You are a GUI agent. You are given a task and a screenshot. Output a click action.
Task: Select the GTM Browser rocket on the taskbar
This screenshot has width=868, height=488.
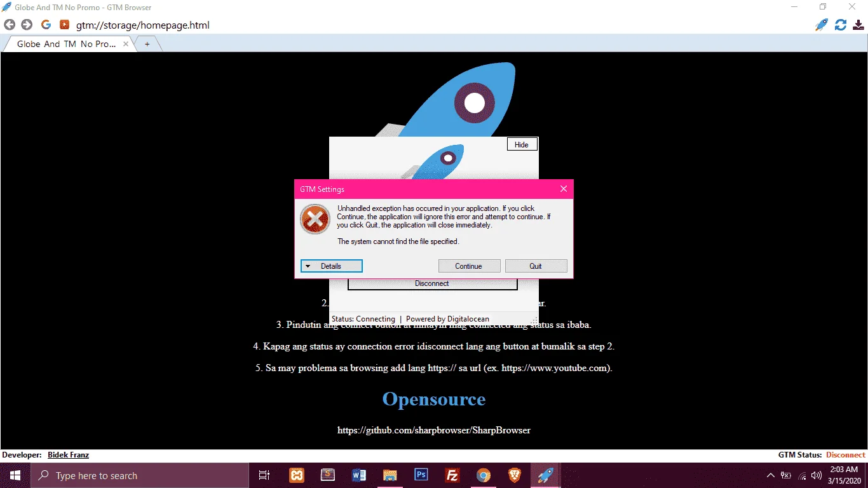pos(546,475)
